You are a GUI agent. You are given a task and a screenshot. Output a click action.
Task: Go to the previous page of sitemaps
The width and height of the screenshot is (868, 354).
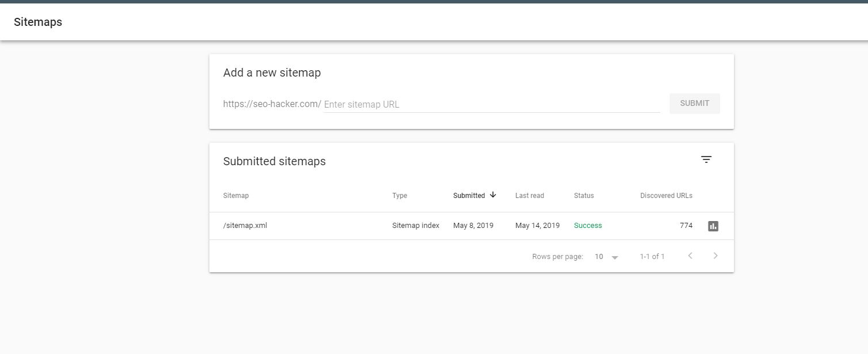pos(690,256)
